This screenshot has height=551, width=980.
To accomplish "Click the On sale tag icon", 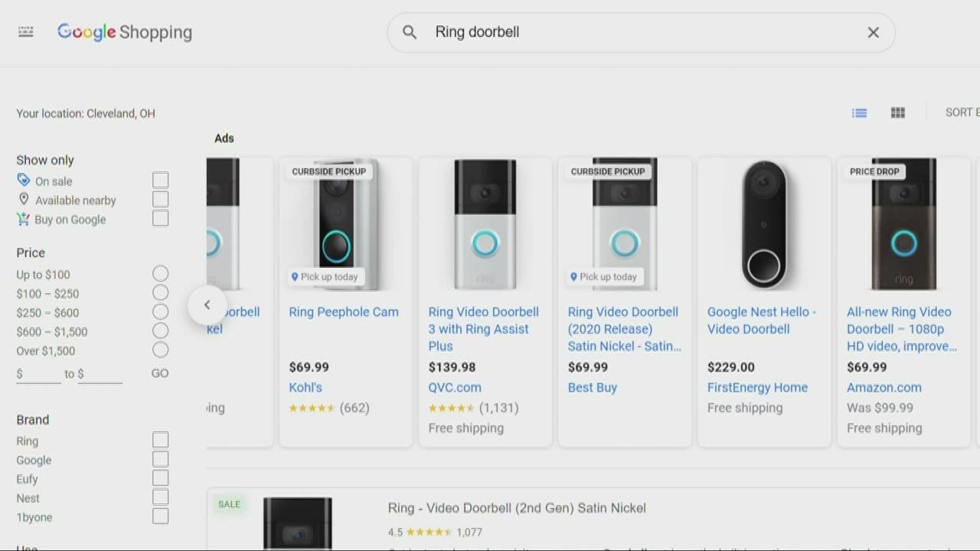I will 24,181.
